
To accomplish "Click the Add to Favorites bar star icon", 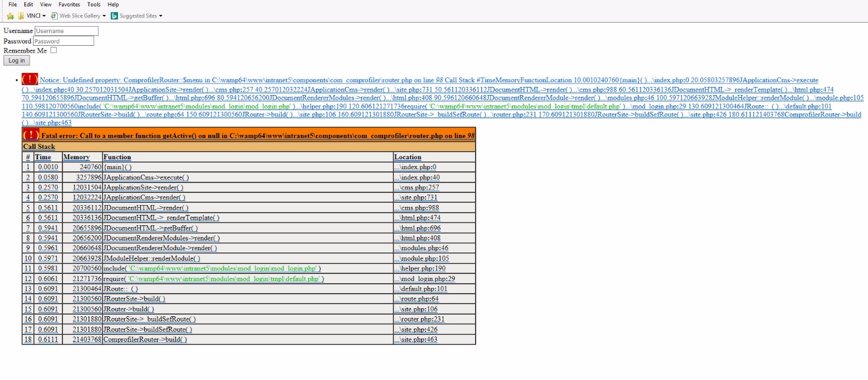I will [x=10, y=16].
